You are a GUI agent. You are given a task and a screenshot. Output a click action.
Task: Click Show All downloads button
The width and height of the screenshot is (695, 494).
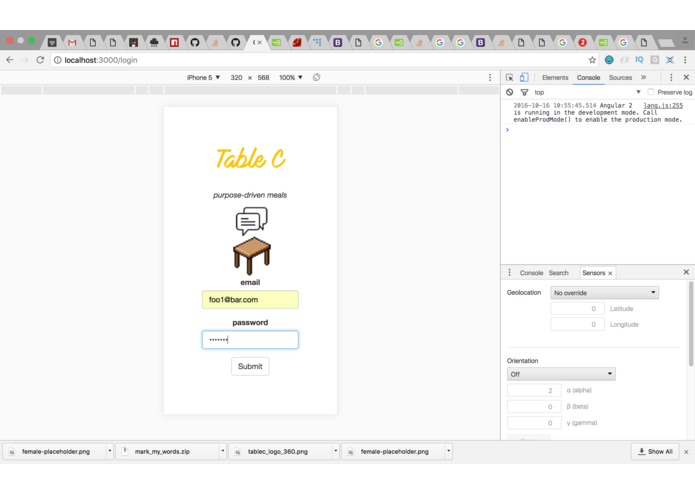pyautogui.click(x=655, y=451)
